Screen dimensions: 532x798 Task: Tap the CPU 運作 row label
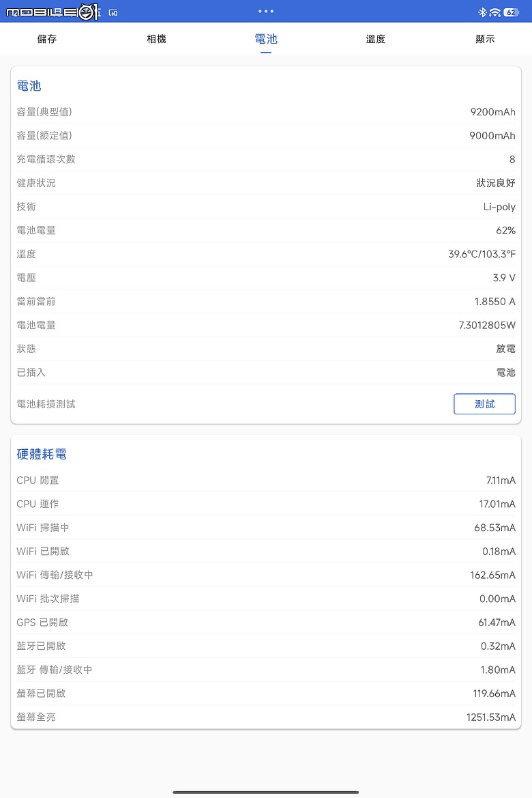click(38, 504)
